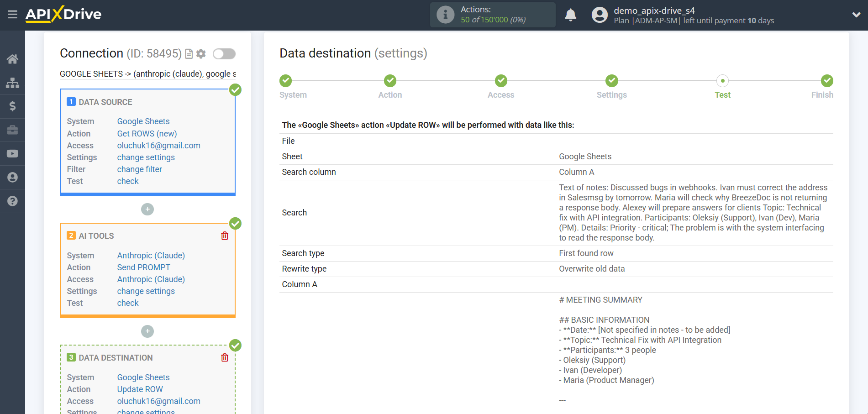Click Anthropic (Claude) access link
This screenshot has width=868, height=414.
(x=151, y=279)
